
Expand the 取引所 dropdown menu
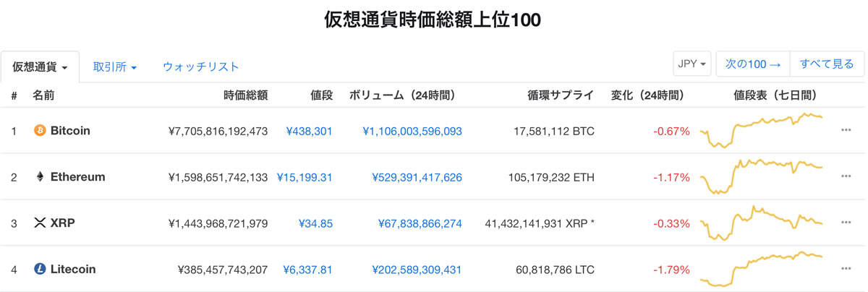click(115, 66)
